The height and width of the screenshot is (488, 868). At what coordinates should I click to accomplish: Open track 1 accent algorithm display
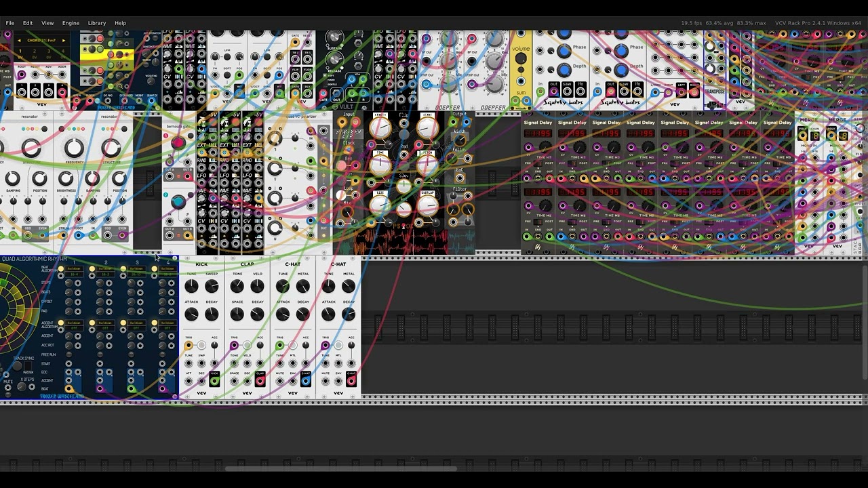click(x=74, y=324)
